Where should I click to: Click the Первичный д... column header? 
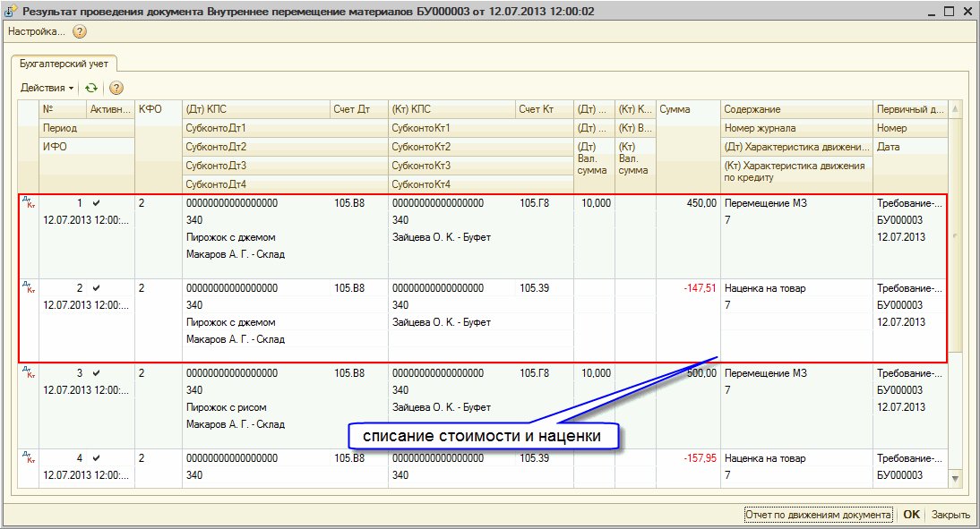911,109
